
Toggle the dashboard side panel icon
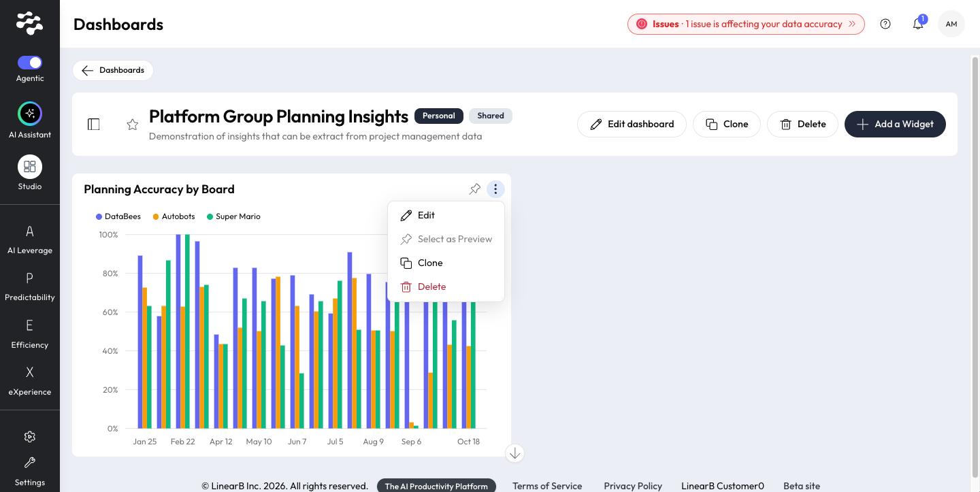[x=94, y=124]
